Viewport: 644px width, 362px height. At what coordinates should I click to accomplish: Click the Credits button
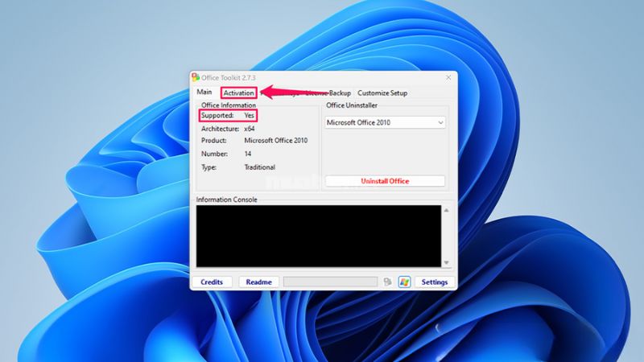pos(212,282)
